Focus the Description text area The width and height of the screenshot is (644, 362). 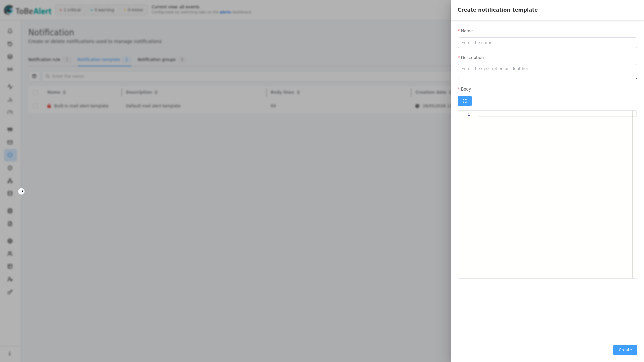pos(547,72)
